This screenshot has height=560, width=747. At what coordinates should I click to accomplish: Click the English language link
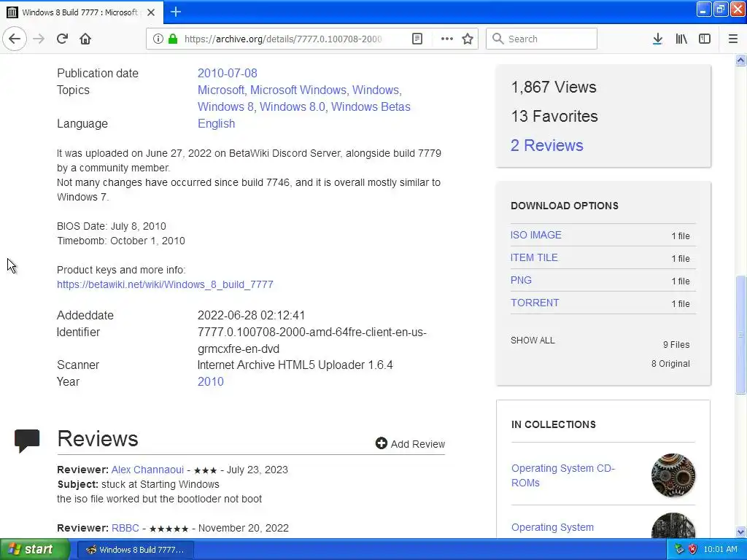point(216,124)
